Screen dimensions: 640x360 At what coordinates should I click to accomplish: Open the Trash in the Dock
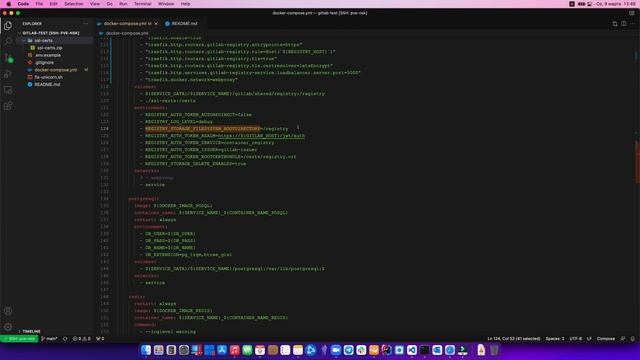click(x=494, y=350)
